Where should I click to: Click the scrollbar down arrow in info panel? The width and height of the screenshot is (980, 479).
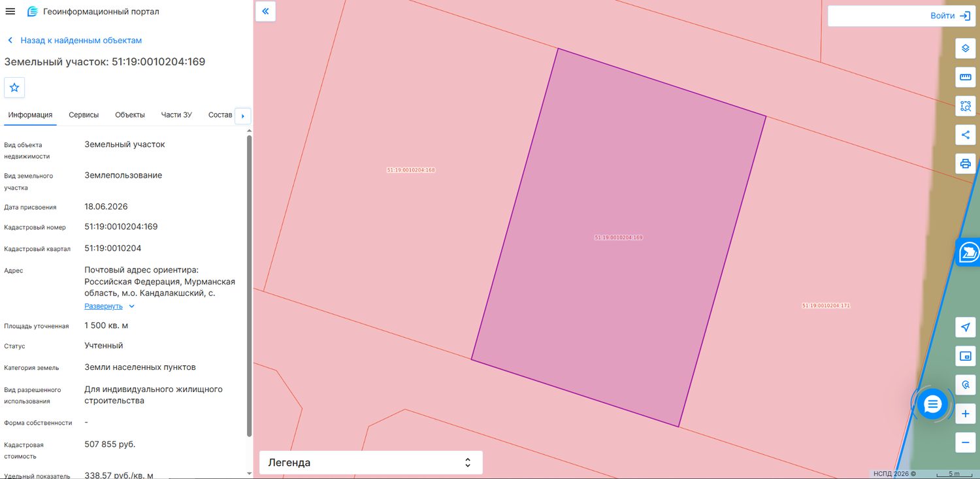click(x=249, y=473)
